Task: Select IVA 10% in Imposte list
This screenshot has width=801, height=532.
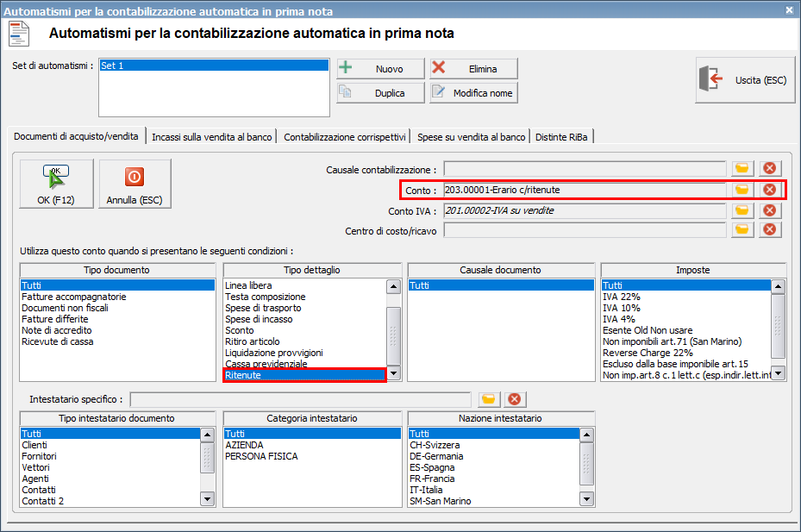Action: click(686, 308)
